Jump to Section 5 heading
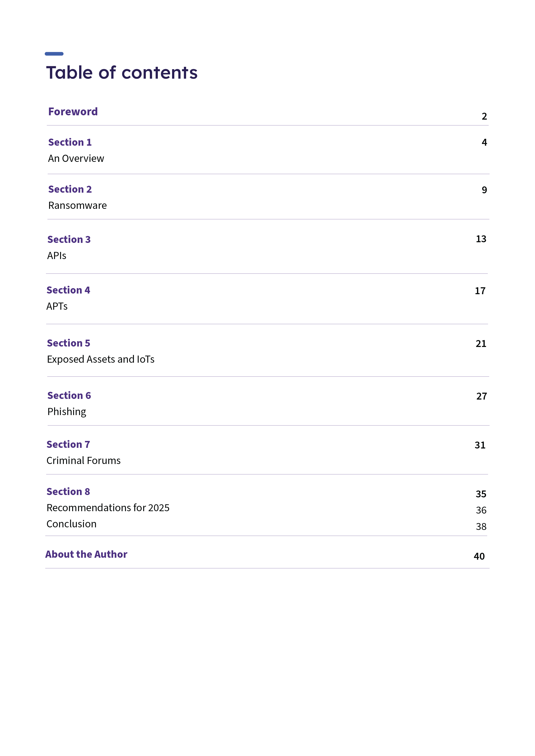Viewport: 535px width, 756px height. pos(69,343)
